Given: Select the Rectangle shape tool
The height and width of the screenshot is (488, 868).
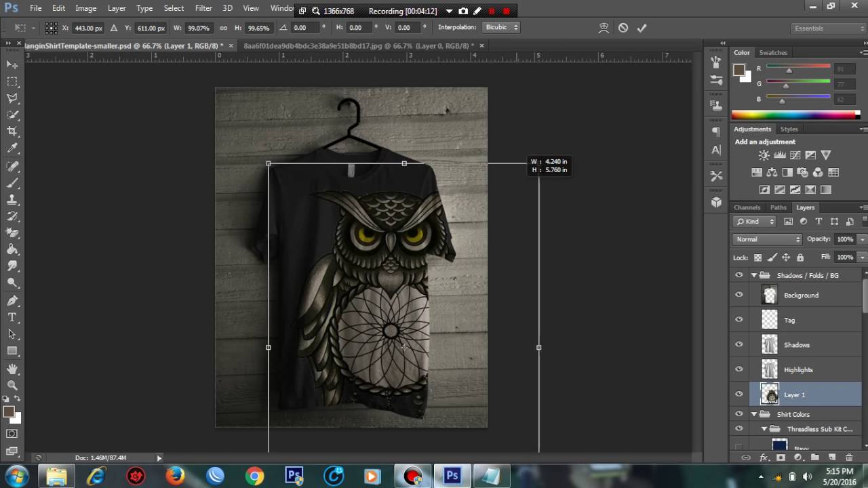Looking at the screenshot, I should pos(12,351).
